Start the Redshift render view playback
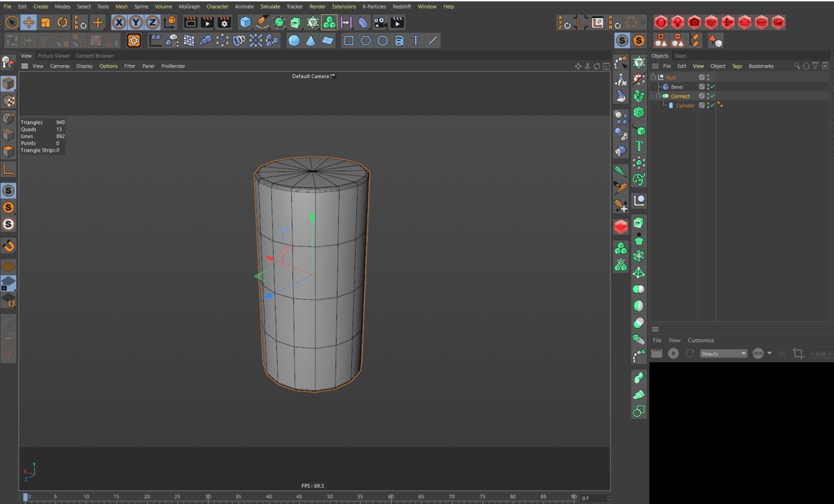 point(673,354)
